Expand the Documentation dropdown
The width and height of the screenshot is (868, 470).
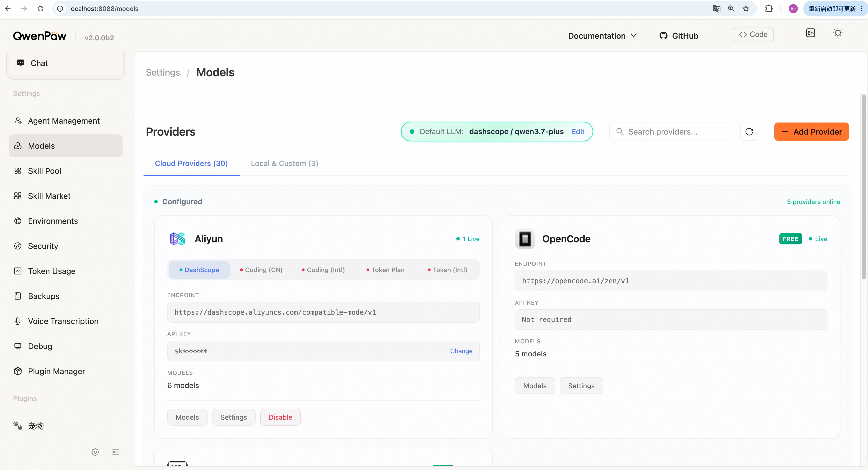pyautogui.click(x=602, y=36)
